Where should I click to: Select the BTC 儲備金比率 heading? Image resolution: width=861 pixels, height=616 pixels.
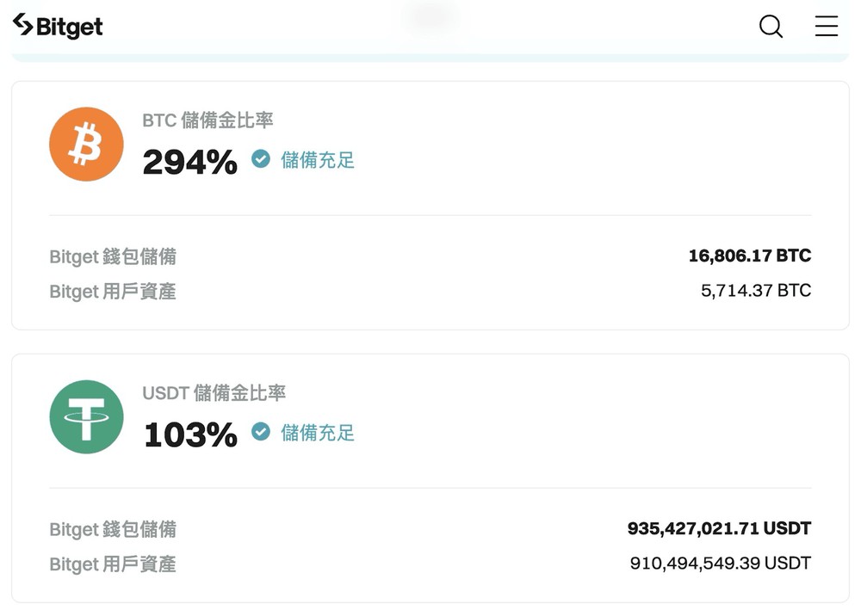[208, 120]
